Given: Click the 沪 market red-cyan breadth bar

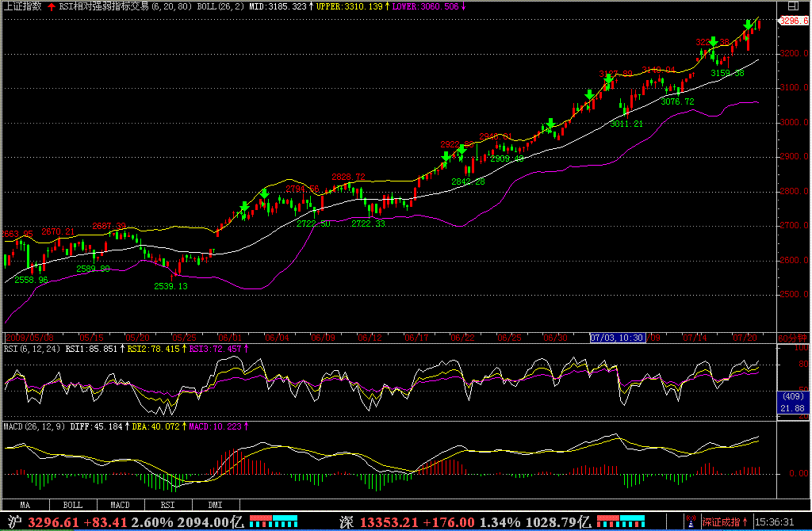Looking at the screenshot, I should [274, 521].
